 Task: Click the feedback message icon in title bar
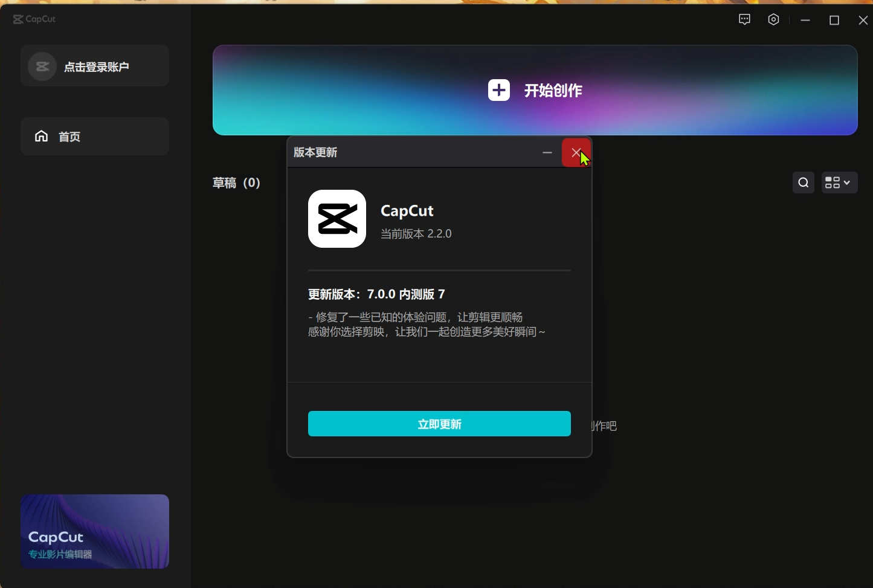point(744,19)
